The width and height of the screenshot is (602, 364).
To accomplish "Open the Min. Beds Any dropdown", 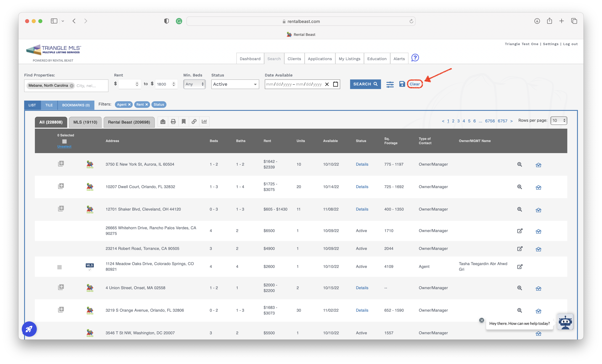I will (x=195, y=84).
